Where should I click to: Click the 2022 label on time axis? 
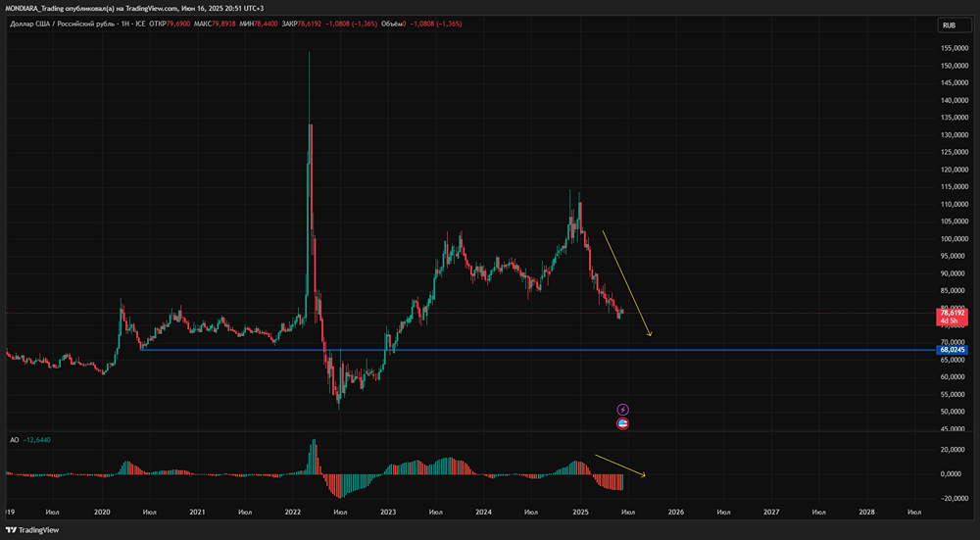(293, 512)
